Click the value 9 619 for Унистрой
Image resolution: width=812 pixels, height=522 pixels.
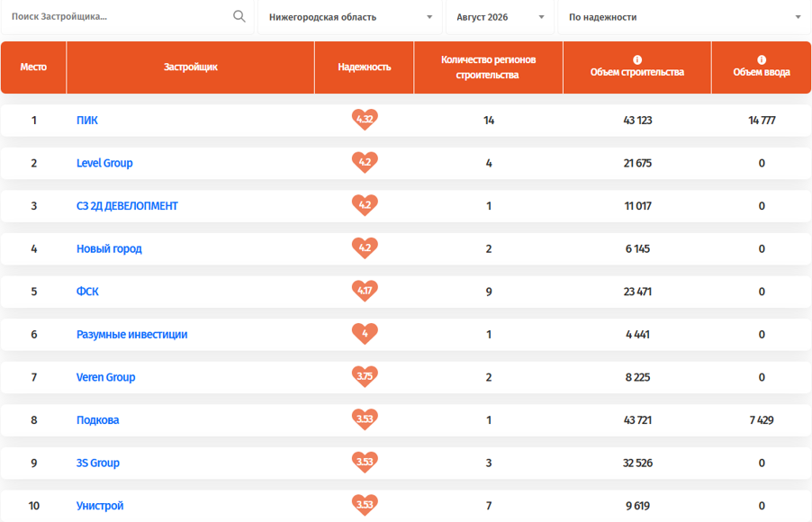tap(637, 506)
